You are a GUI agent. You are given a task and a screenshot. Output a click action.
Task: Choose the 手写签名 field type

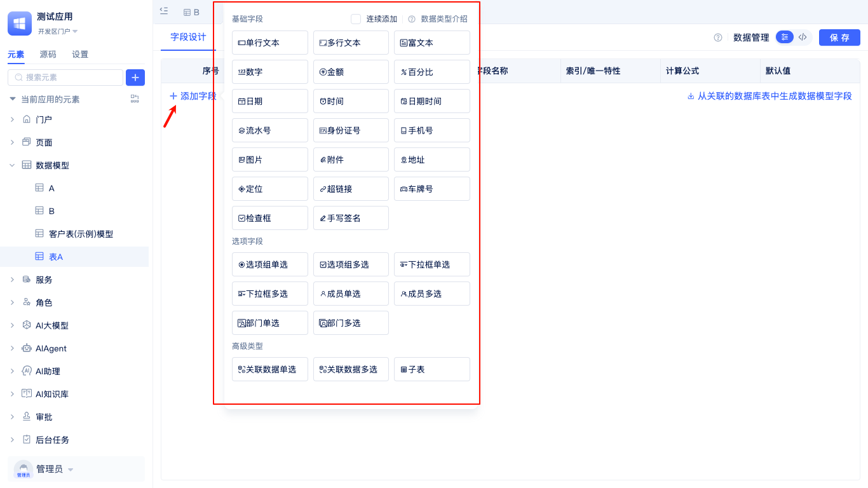(351, 218)
